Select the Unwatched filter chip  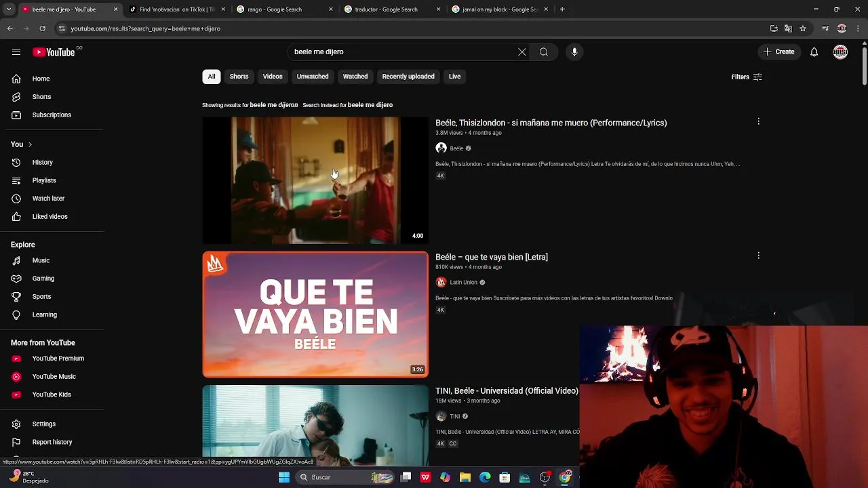[313, 77]
